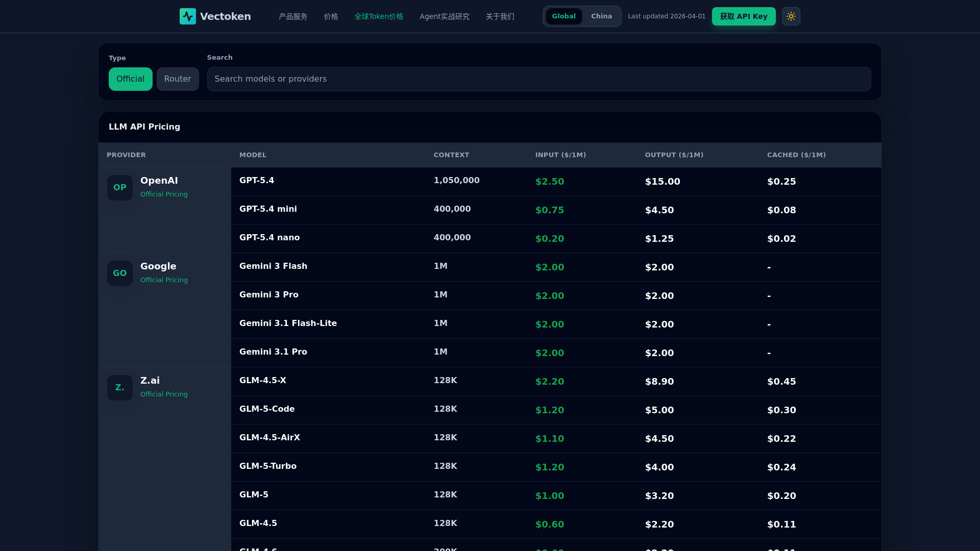Click Official Pricing under OpenAI
This screenshot has height=551, width=980.
click(164, 194)
